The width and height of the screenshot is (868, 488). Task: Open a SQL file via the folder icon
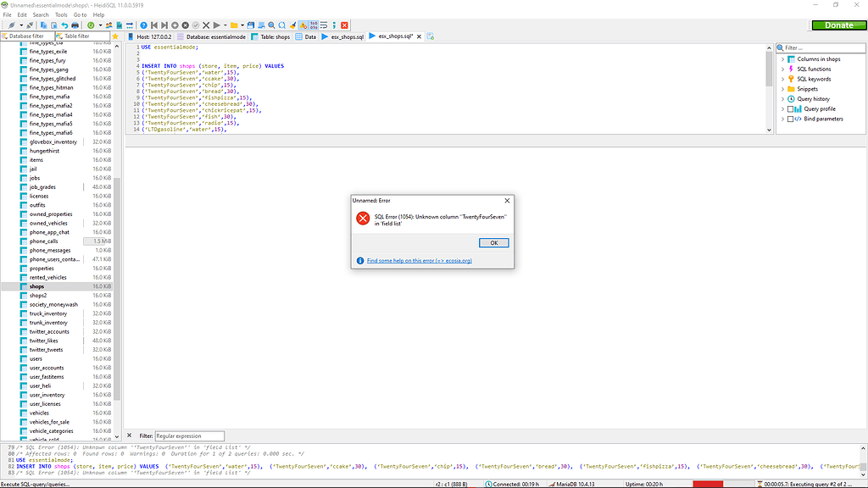[234, 25]
